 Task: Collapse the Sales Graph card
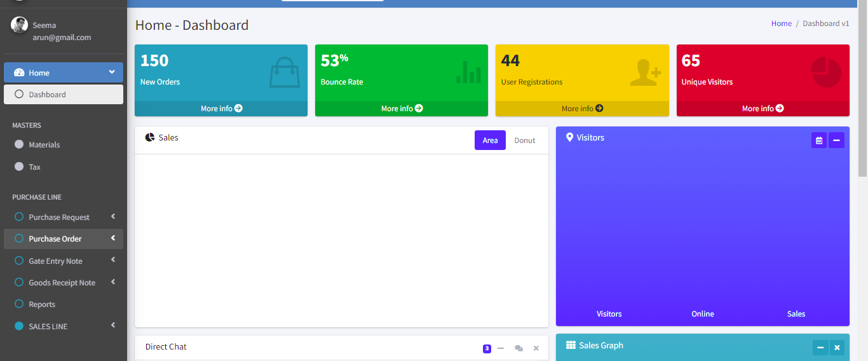coord(820,348)
